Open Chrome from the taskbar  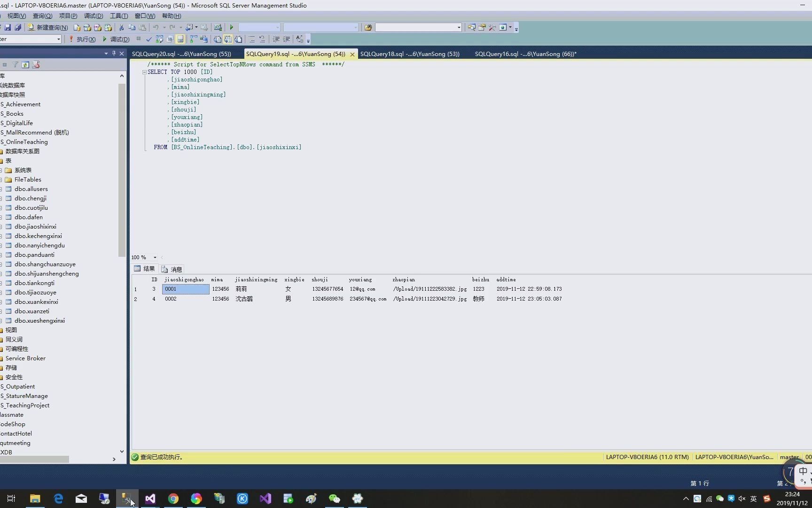[x=173, y=499]
